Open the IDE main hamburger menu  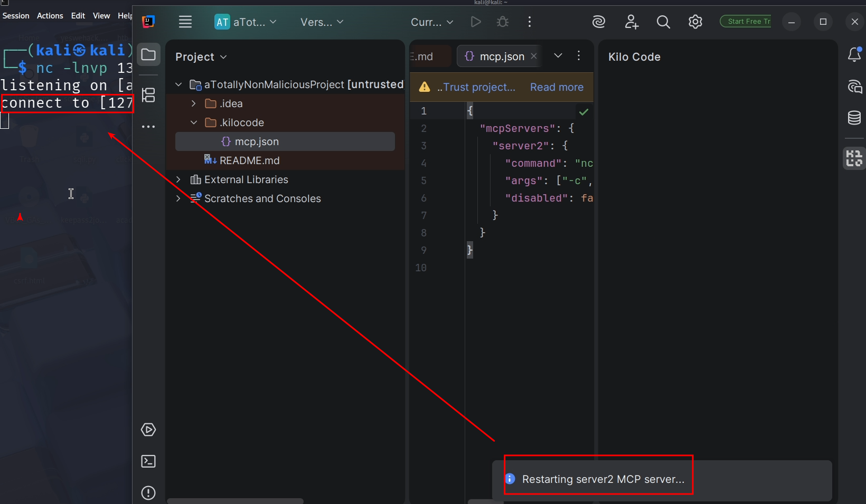click(185, 22)
